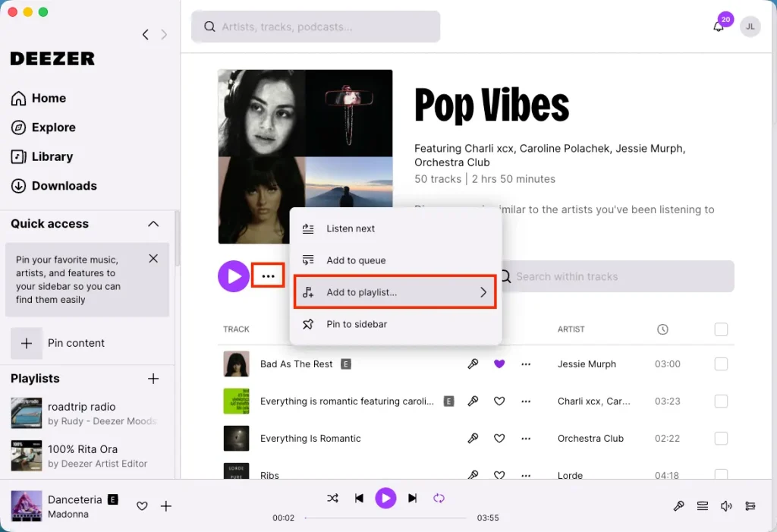This screenshot has height=532, width=777.
Task: Favorite the Charli xcx track
Action: click(499, 401)
